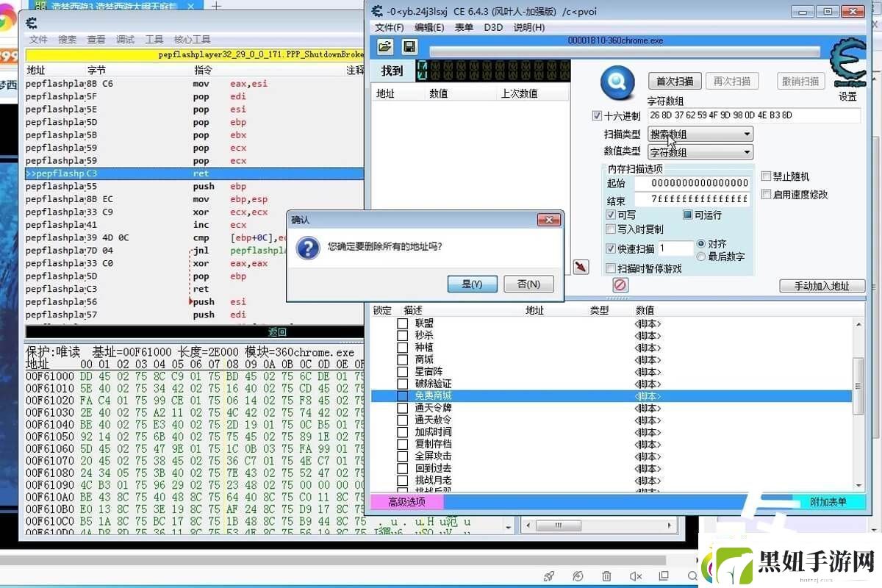
Task: Enable 扫描时暂停游戏 checkbox
Action: [611, 268]
